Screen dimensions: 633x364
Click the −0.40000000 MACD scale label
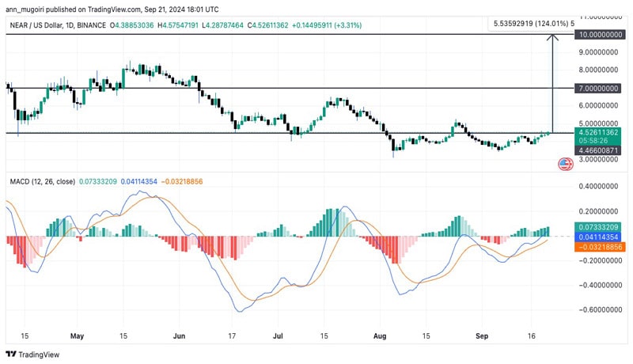[599, 286]
